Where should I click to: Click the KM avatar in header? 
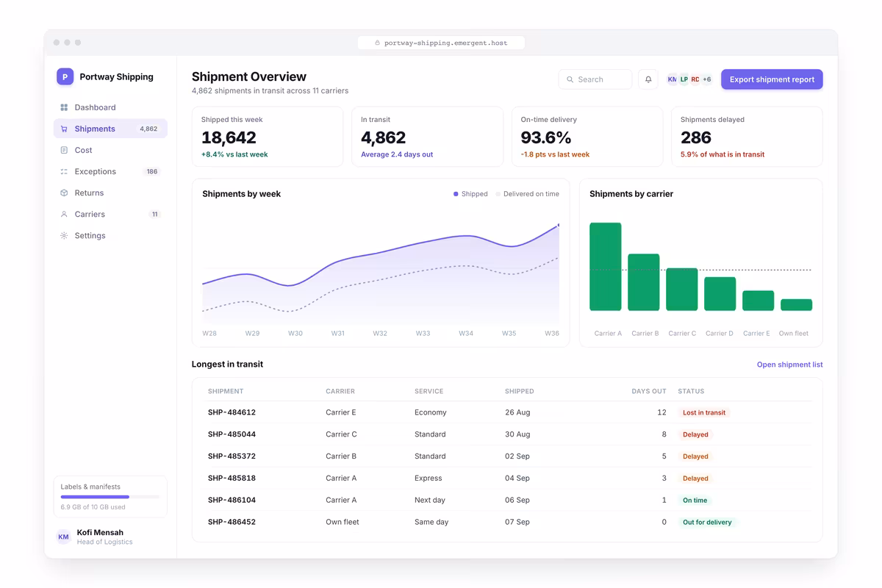(x=673, y=79)
